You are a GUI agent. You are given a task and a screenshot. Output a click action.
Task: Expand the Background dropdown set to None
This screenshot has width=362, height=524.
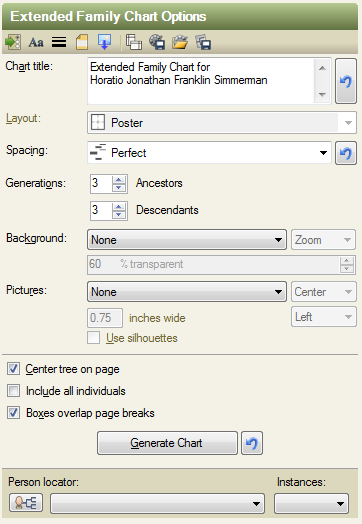point(187,240)
